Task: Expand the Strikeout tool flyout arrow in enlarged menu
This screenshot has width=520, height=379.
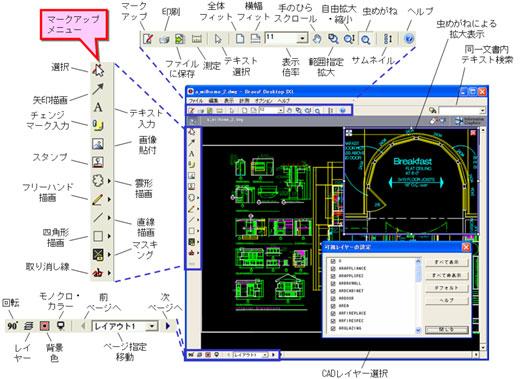Action: click(x=109, y=273)
